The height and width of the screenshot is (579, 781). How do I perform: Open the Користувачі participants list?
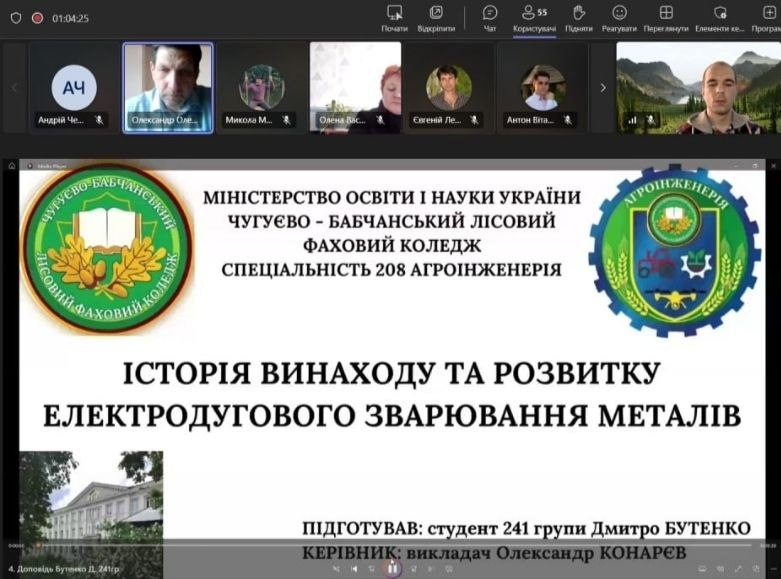point(534,17)
